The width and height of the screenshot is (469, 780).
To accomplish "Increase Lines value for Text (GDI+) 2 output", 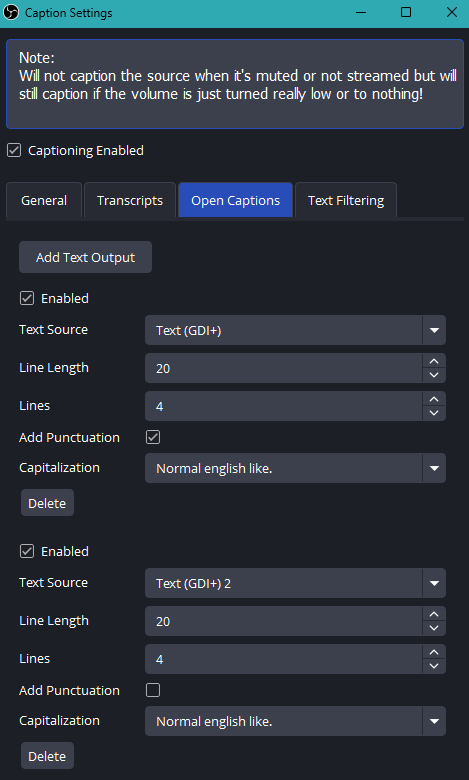I will (x=434, y=652).
